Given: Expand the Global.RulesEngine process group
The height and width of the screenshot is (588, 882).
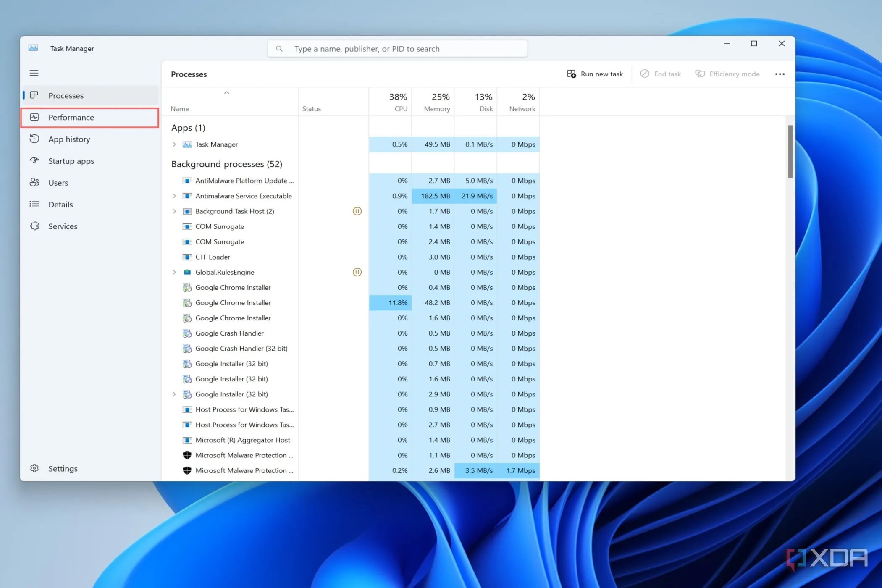Looking at the screenshot, I should [174, 272].
